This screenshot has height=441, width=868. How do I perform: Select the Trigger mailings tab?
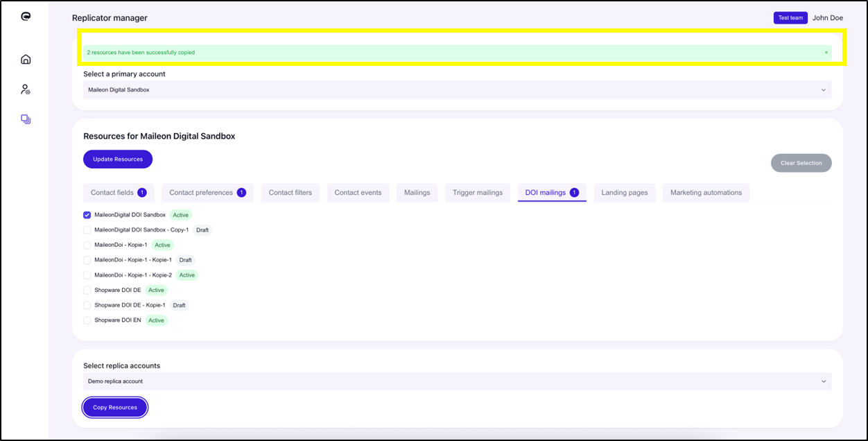(x=477, y=193)
